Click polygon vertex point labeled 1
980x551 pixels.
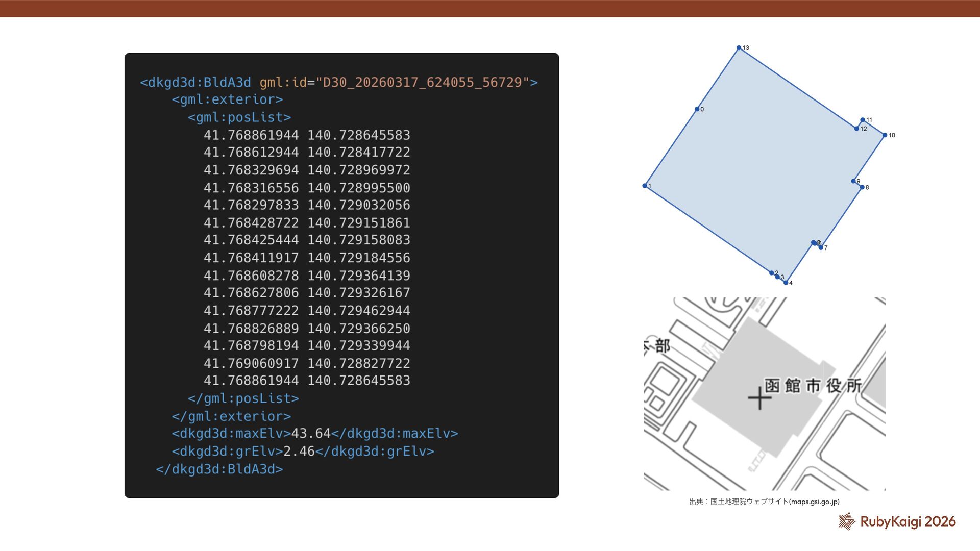(645, 186)
